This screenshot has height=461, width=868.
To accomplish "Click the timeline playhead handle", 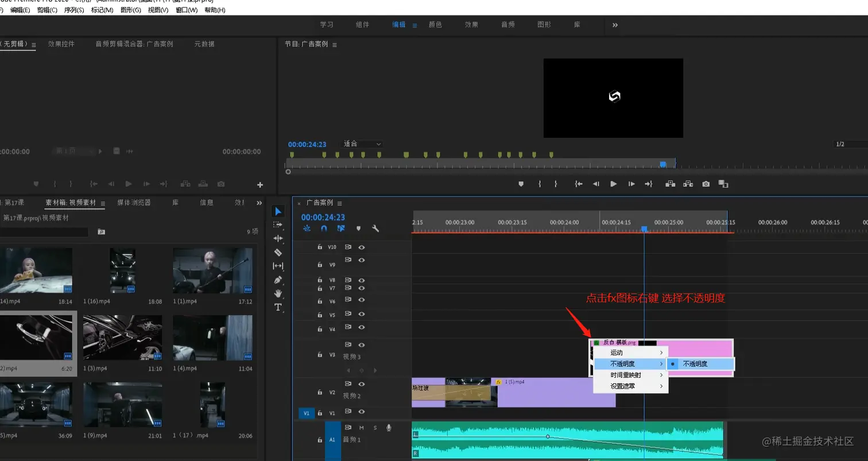I will (644, 229).
